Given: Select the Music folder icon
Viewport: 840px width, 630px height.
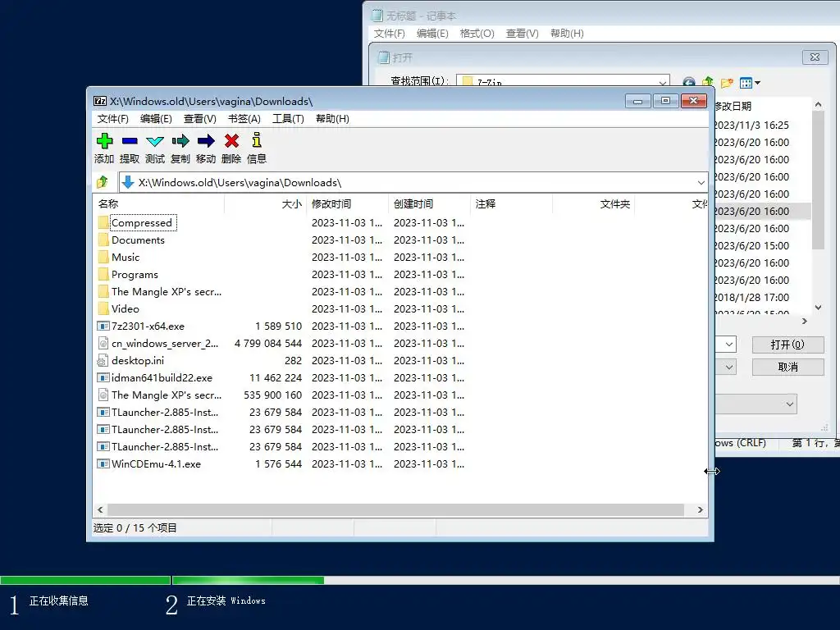Looking at the screenshot, I should (103, 257).
